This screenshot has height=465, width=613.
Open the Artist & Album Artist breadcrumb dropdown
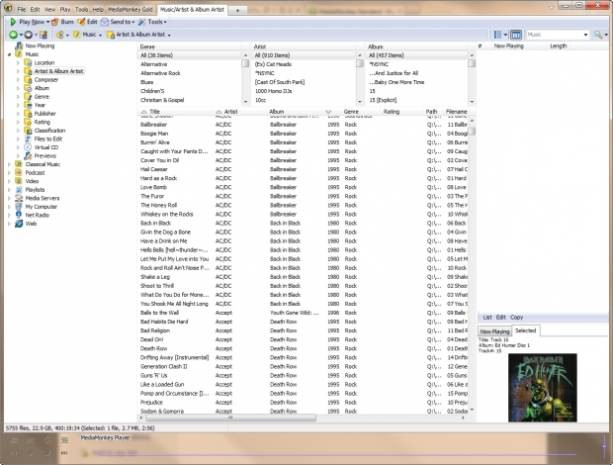(169, 35)
